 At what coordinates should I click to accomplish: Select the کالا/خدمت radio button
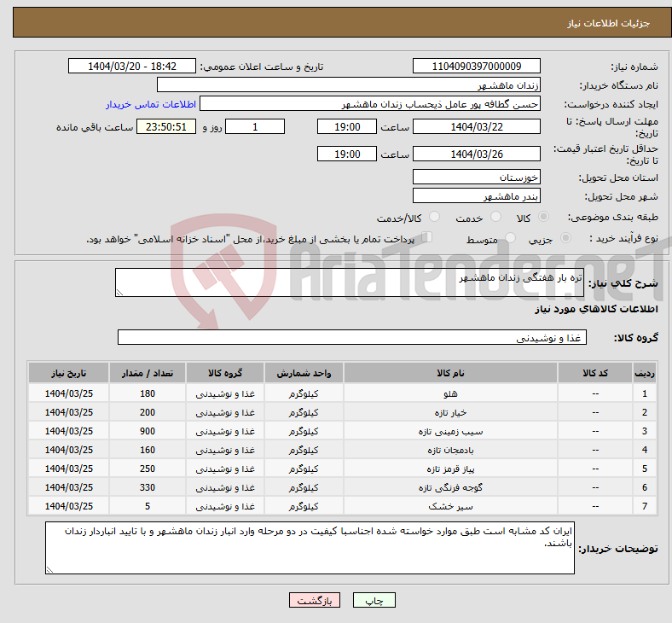pyautogui.click(x=435, y=217)
